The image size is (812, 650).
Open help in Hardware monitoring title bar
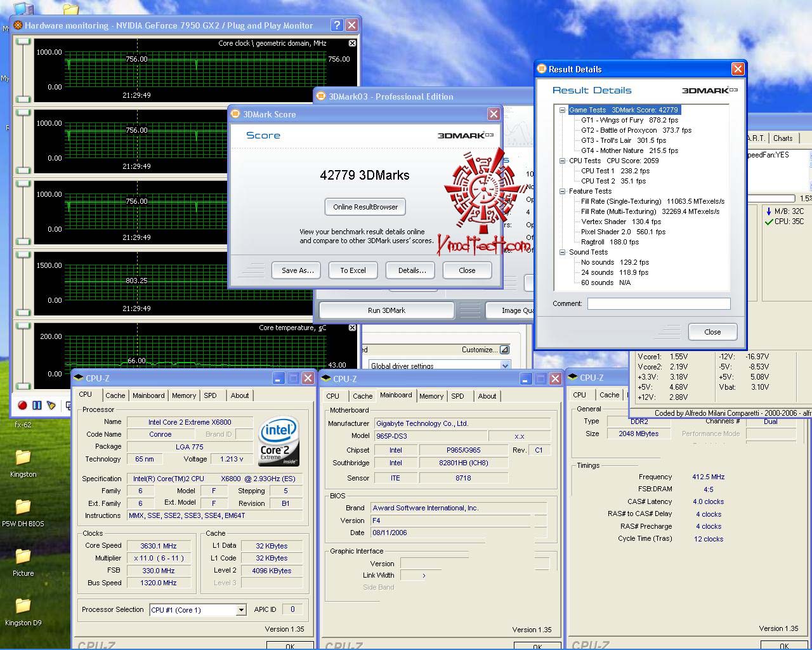point(337,25)
